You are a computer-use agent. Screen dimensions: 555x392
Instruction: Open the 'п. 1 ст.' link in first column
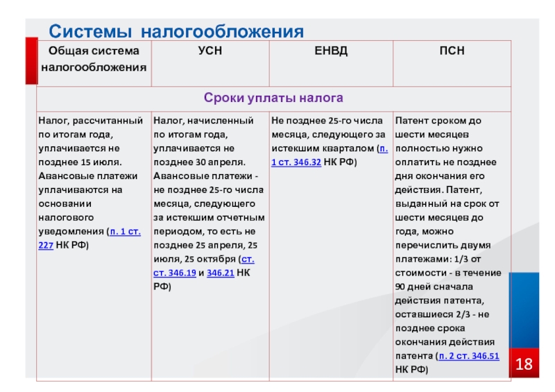tap(126, 232)
